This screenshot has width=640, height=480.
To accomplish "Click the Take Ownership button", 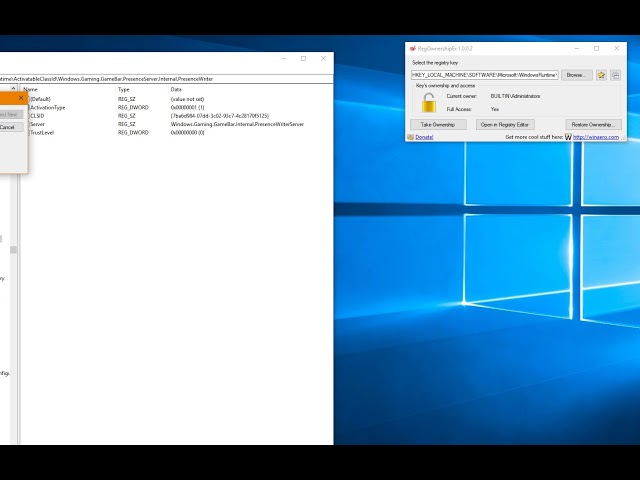I will (x=438, y=124).
